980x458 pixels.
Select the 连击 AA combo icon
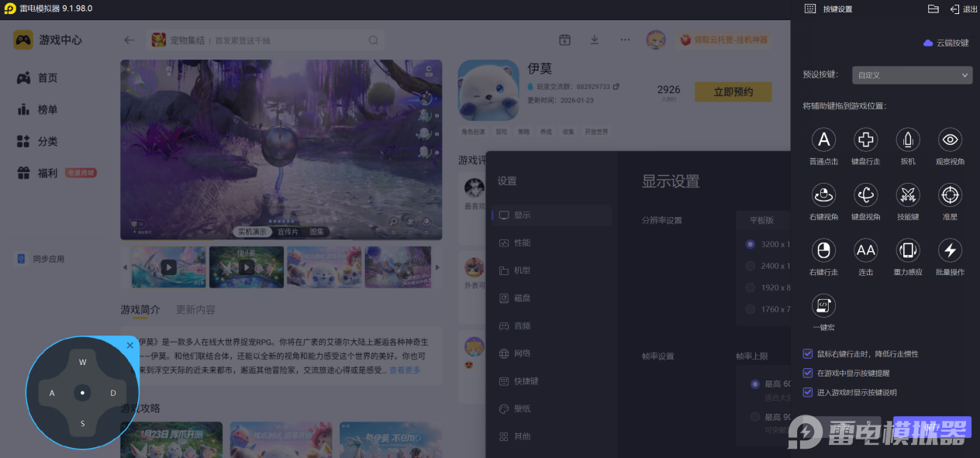pos(865,250)
